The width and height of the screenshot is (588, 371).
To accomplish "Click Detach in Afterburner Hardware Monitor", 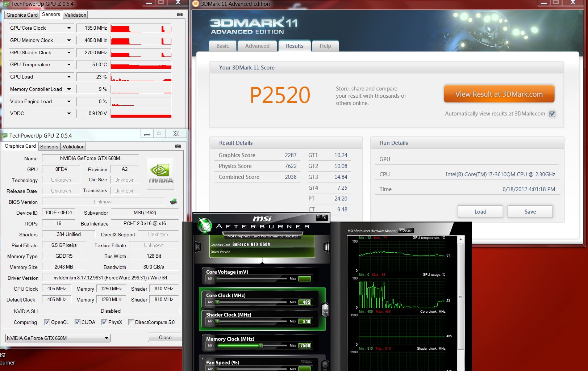I will (406, 231).
